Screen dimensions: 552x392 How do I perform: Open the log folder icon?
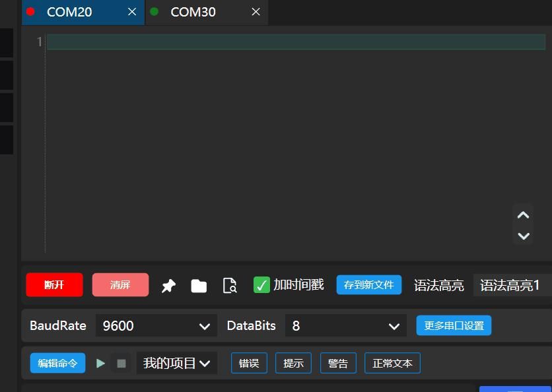click(x=199, y=286)
